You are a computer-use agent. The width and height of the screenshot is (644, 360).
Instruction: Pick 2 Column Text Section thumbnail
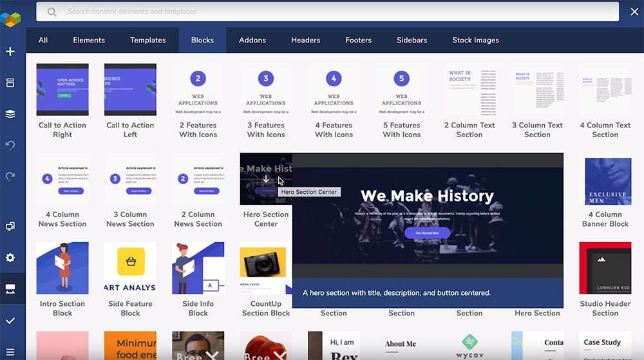(469, 90)
